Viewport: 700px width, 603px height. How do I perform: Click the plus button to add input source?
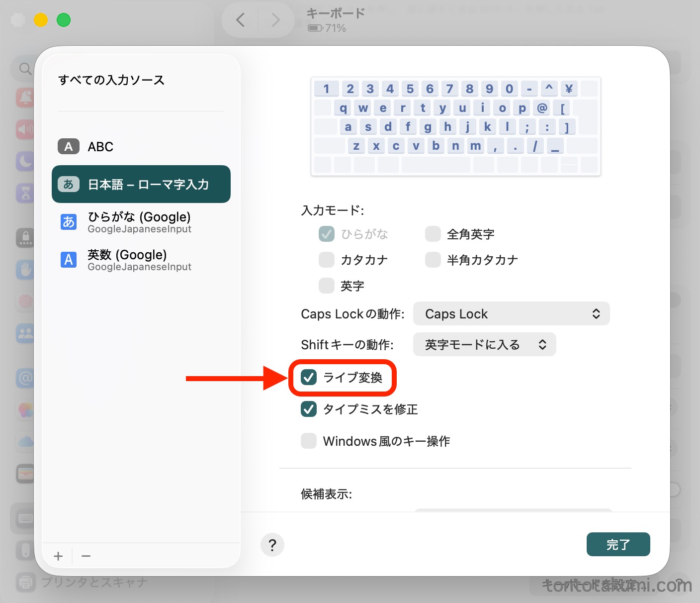[58, 556]
